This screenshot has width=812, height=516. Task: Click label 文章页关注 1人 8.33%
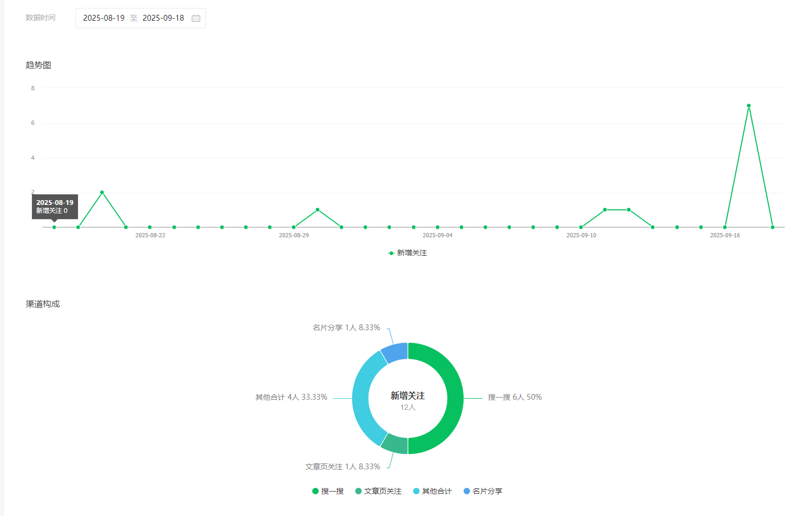(x=343, y=467)
